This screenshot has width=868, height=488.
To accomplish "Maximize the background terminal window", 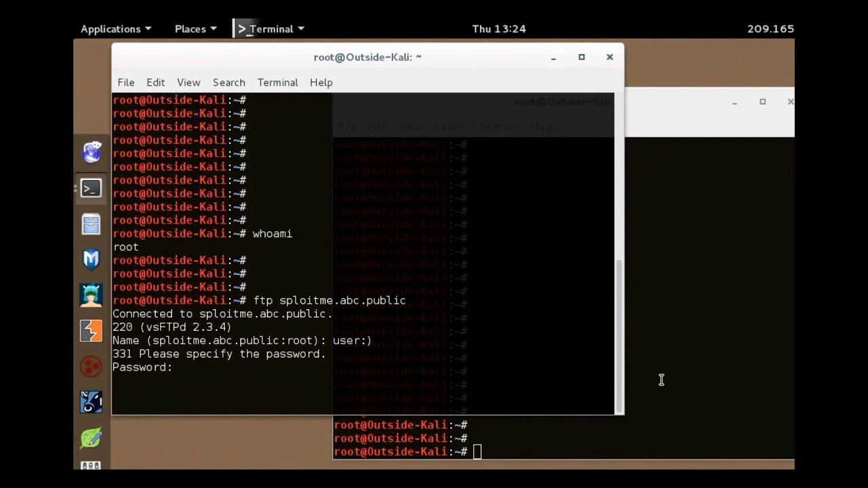I will tap(762, 102).
